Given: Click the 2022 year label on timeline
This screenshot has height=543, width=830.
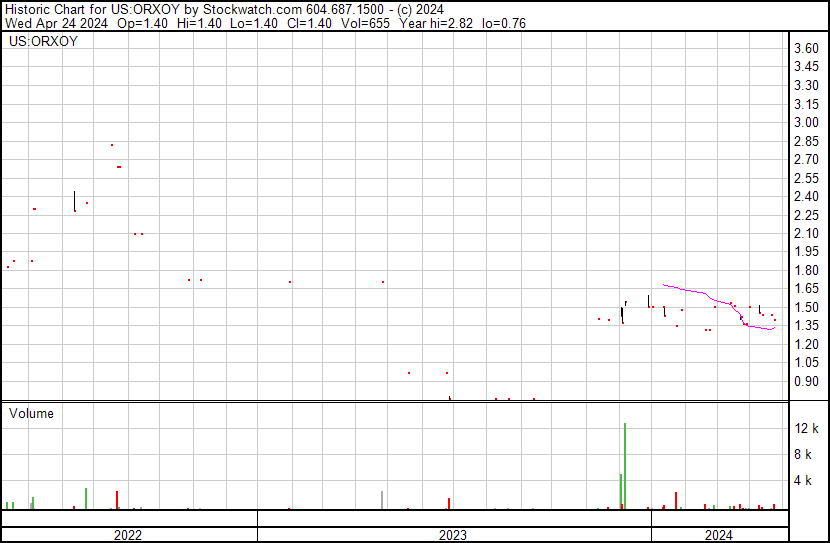Looking at the screenshot, I should 128,535.
